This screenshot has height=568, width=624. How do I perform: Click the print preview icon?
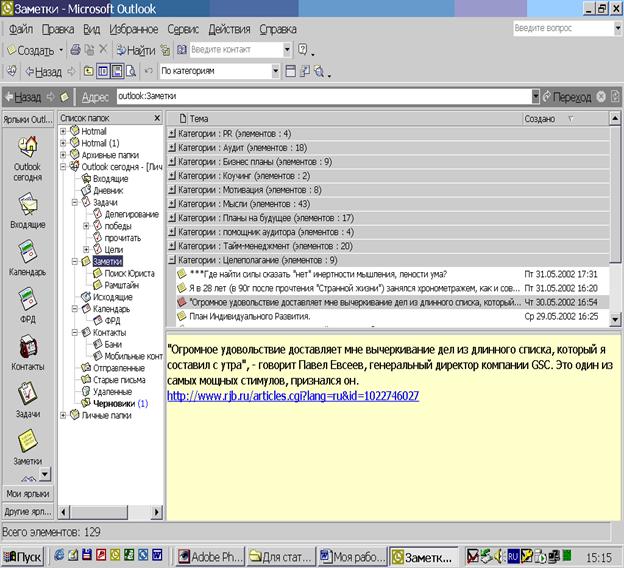(x=131, y=71)
